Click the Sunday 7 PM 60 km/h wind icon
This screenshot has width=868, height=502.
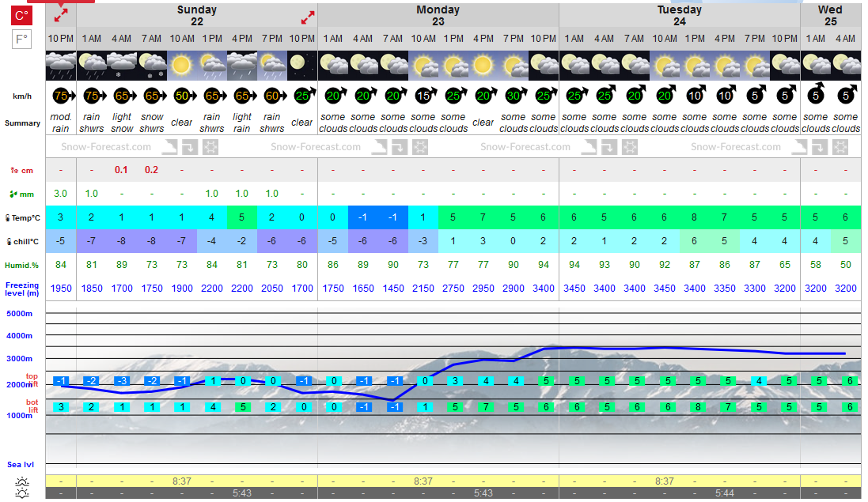pyautogui.click(x=275, y=96)
